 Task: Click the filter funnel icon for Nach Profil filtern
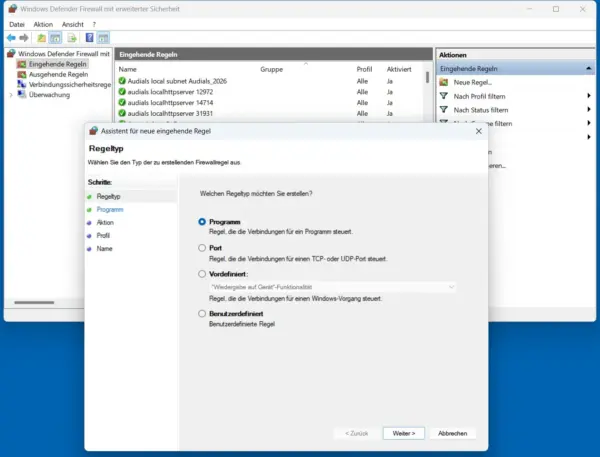[x=444, y=96]
